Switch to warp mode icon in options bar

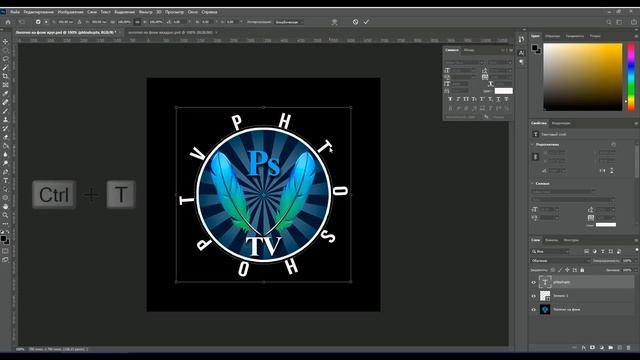334,22
